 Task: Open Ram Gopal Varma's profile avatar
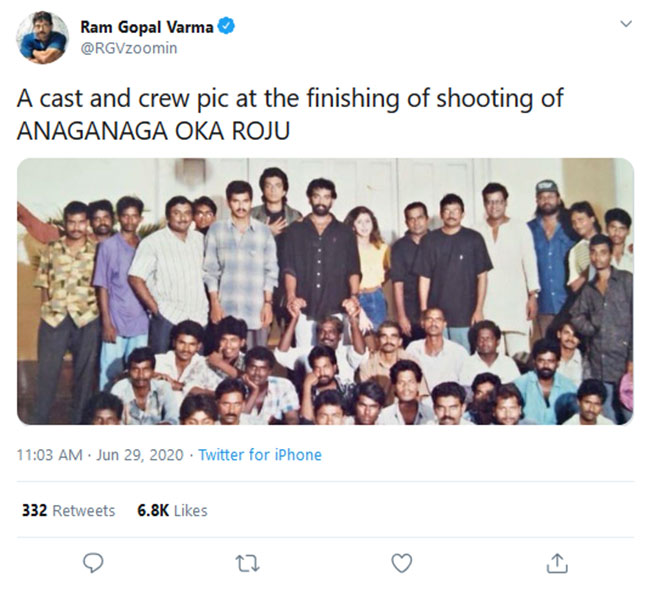tap(43, 38)
